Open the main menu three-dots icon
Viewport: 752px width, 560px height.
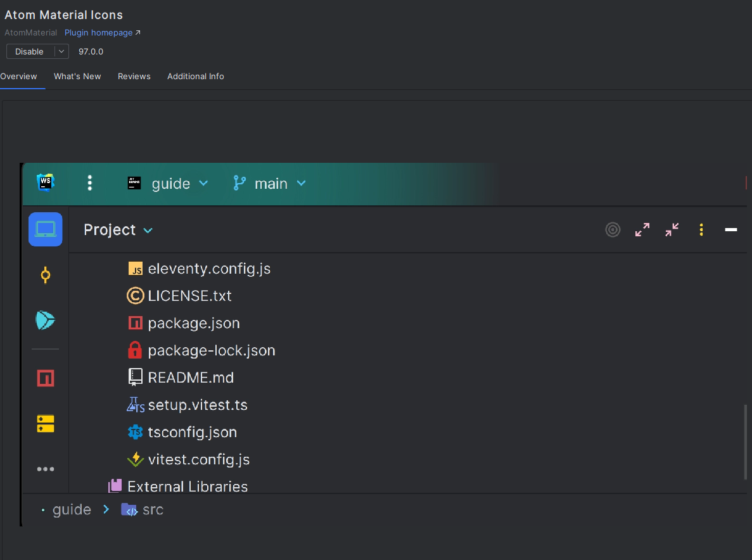[90, 182]
